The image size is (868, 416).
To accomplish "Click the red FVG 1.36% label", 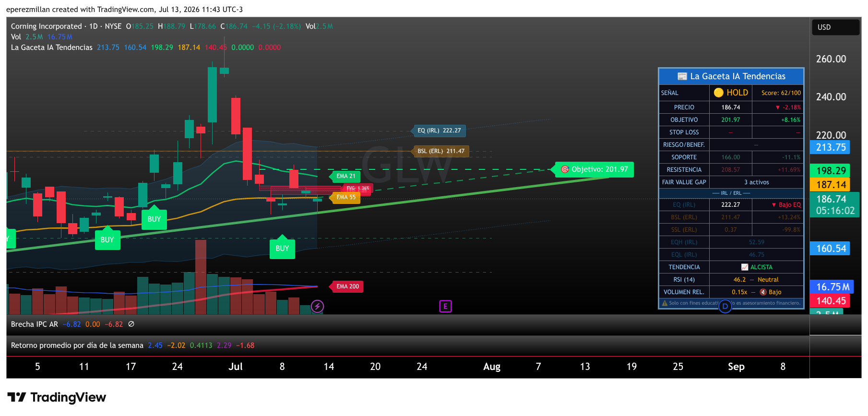I will coord(358,188).
